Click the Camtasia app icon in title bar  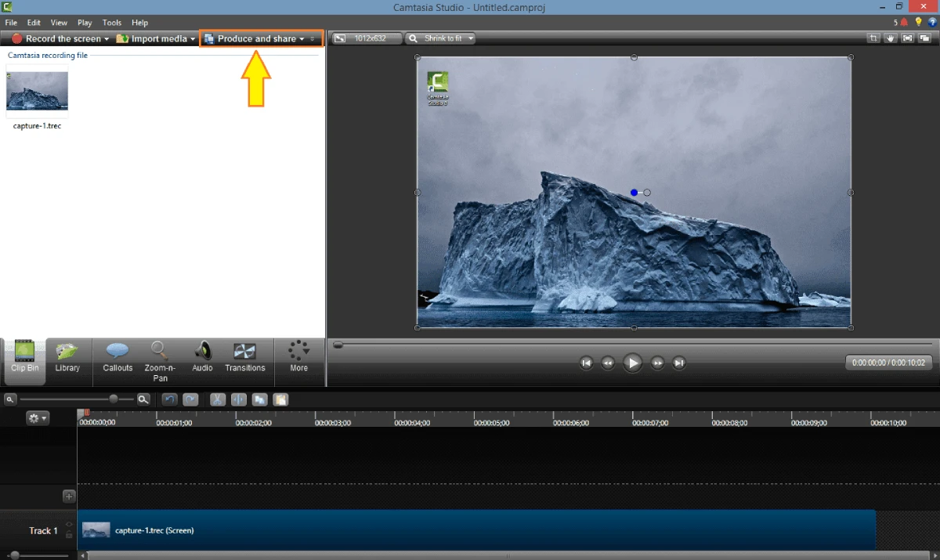8,7
